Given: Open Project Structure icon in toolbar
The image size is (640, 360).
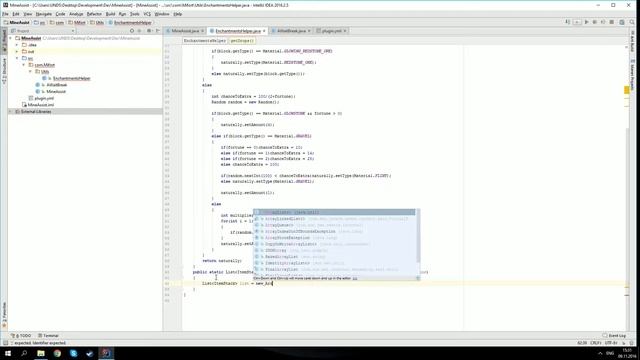Looking at the screenshot, I should 622,22.
